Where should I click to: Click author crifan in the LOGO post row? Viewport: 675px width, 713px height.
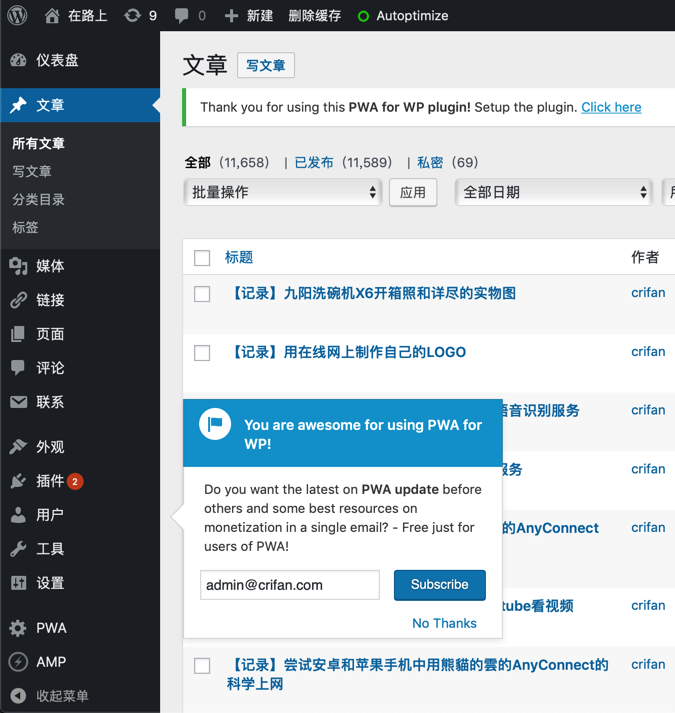click(648, 352)
